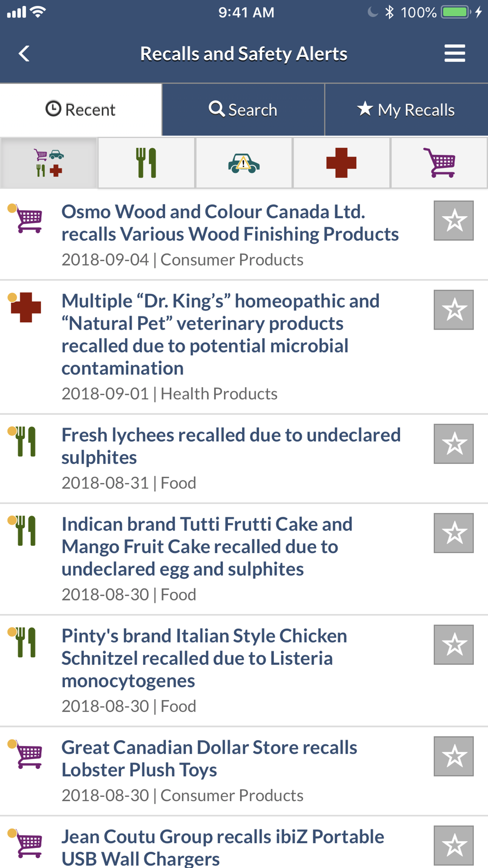Filter recalls by Food fork-and-knife icon
Screen dimensions: 488x868
click(x=146, y=163)
